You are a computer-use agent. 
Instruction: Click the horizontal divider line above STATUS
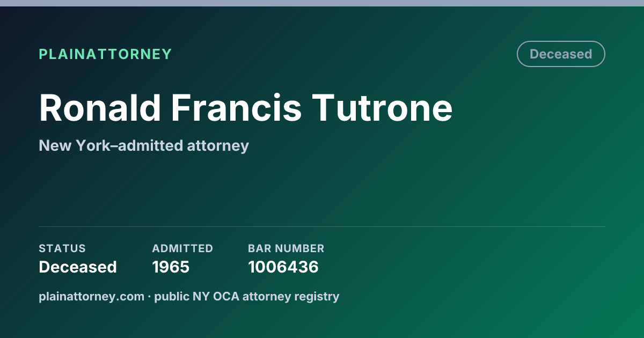click(322, 226)
